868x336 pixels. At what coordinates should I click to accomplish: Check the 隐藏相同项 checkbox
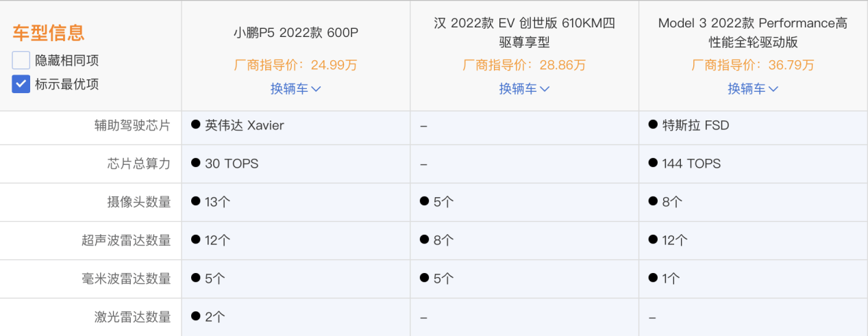coord(21,60)
